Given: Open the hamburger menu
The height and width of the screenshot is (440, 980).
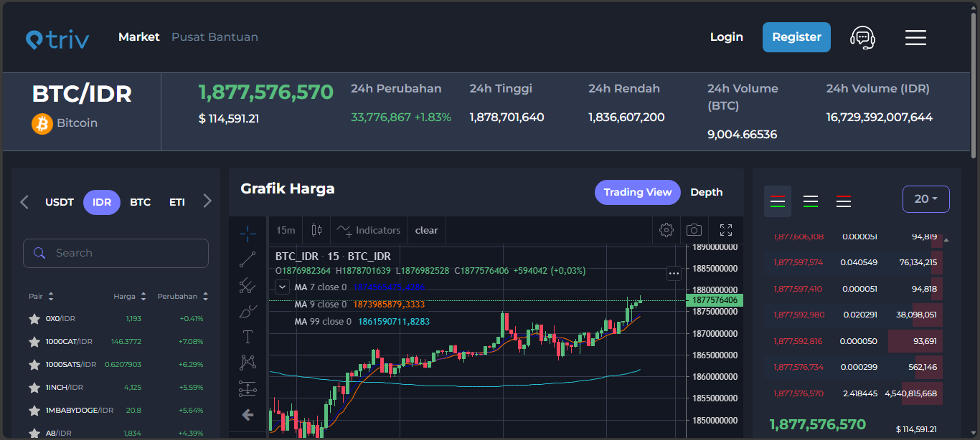Looking at the screenshot, I should (915, 37).
